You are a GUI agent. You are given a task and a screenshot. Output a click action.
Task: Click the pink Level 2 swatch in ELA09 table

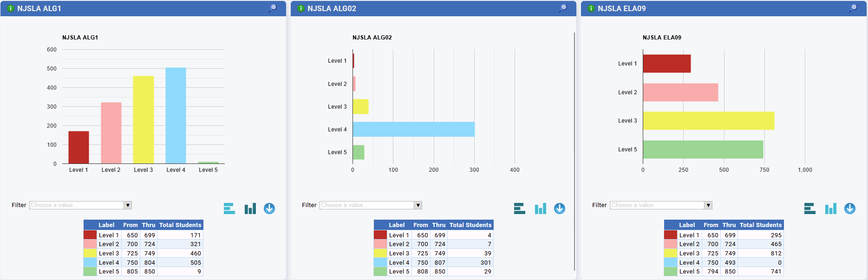coord(671,244)
